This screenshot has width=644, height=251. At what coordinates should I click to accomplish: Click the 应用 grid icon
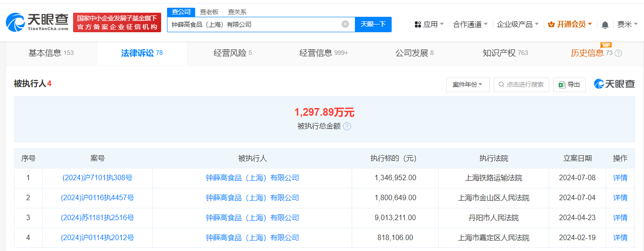[418, 25]
